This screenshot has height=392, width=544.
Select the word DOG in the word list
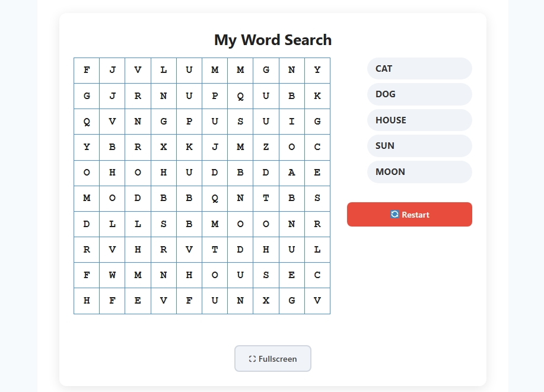coord(419,94)
